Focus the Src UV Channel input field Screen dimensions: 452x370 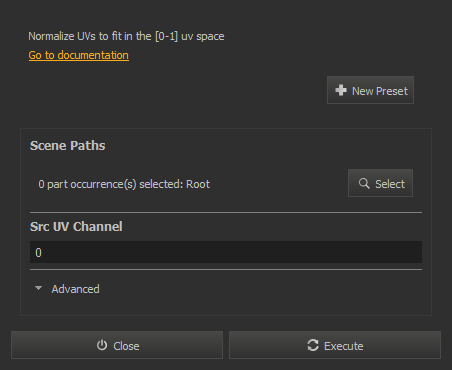pyautogui.click(x=226, y=252)
